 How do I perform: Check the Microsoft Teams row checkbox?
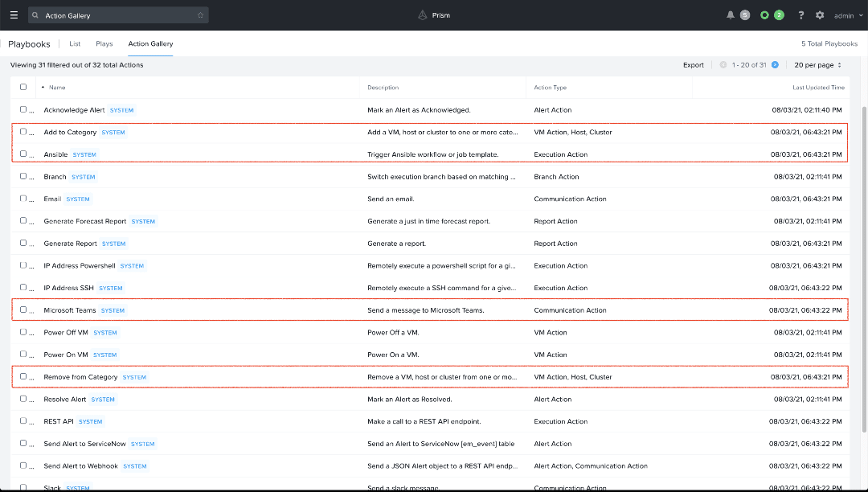coord(23,310)
